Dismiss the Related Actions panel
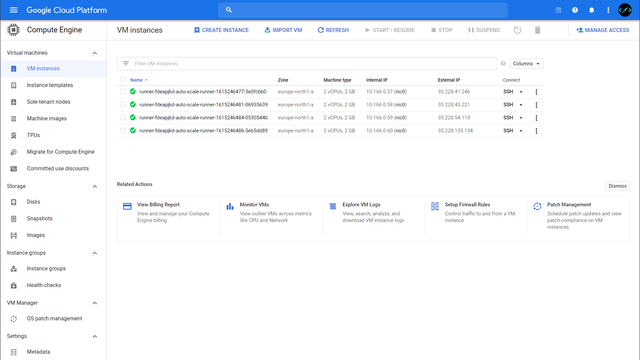 point(617,186)
